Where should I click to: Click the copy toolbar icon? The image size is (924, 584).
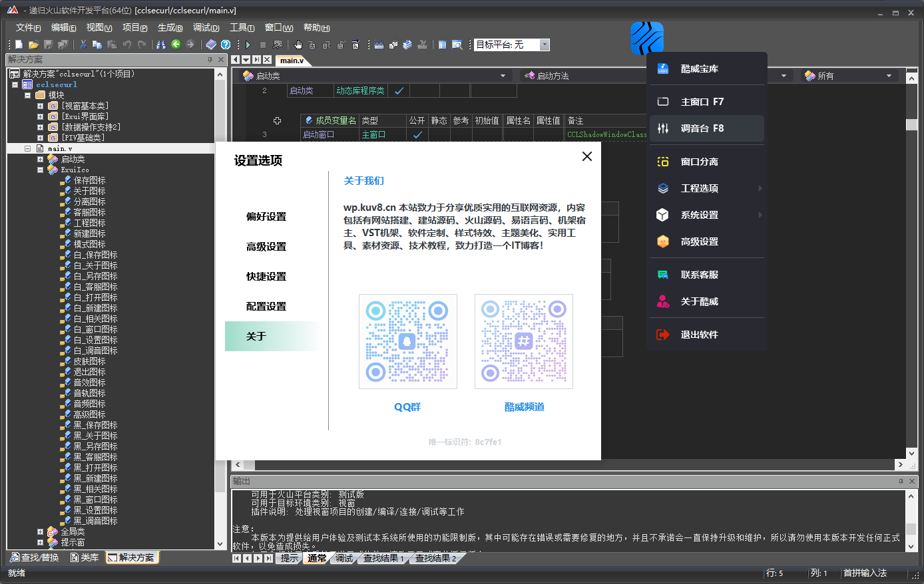tap(97, 45)
